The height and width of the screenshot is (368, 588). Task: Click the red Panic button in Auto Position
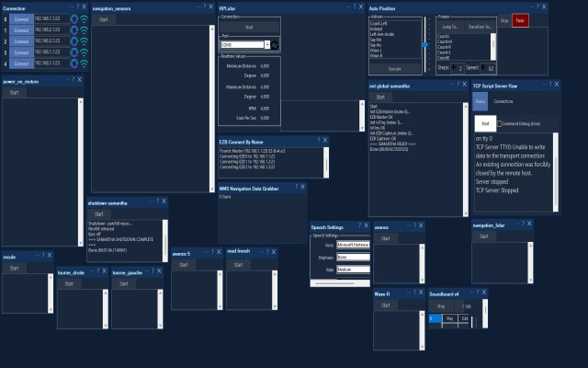point(520,20)
